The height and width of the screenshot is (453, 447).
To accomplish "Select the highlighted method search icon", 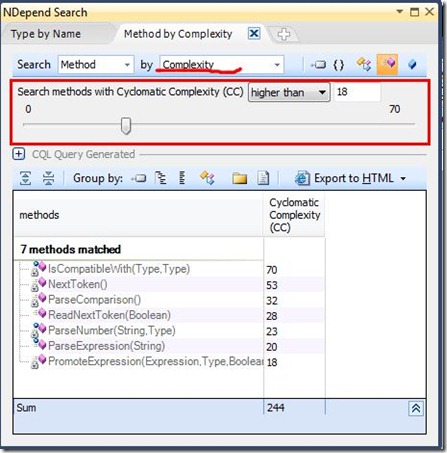I will click(387, 64).
